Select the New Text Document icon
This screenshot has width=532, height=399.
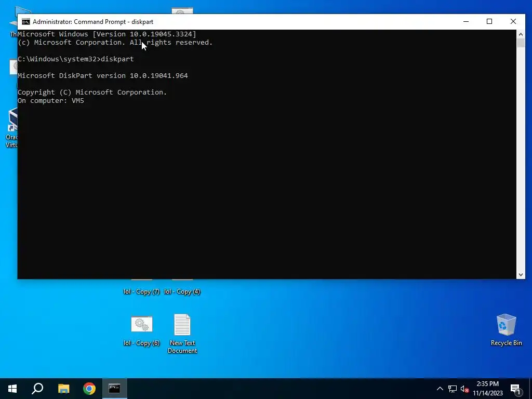(182, 334)
